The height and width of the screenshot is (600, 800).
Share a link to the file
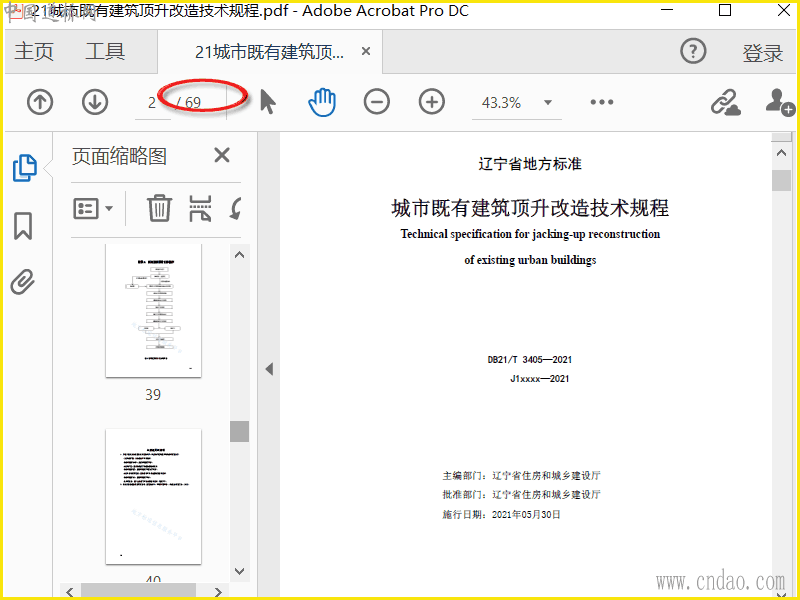coord(726,102)
